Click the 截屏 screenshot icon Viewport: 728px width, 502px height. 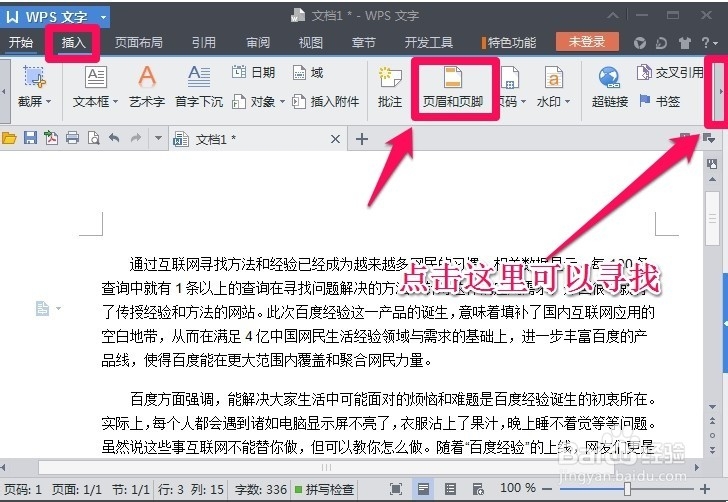(35, 77)
